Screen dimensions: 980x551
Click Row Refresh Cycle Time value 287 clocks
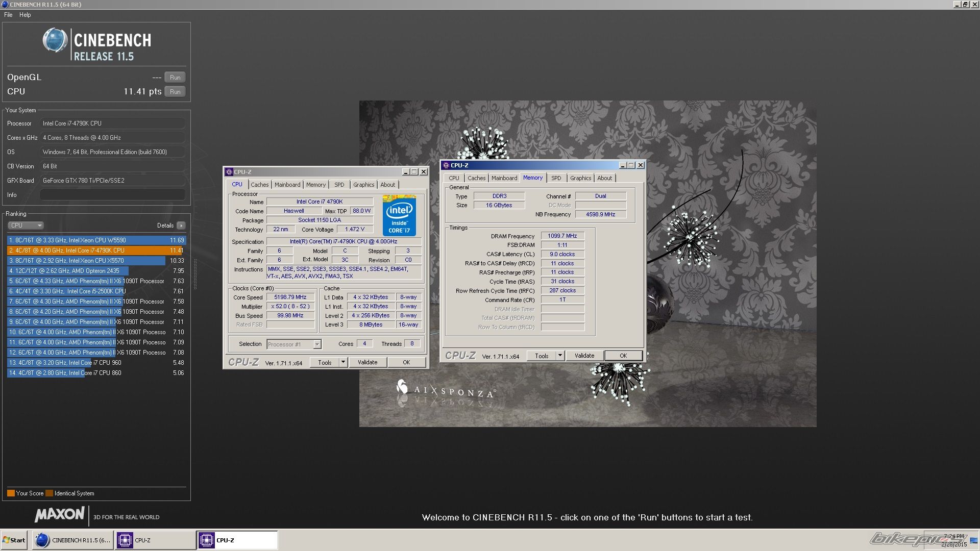coord(562,290)
